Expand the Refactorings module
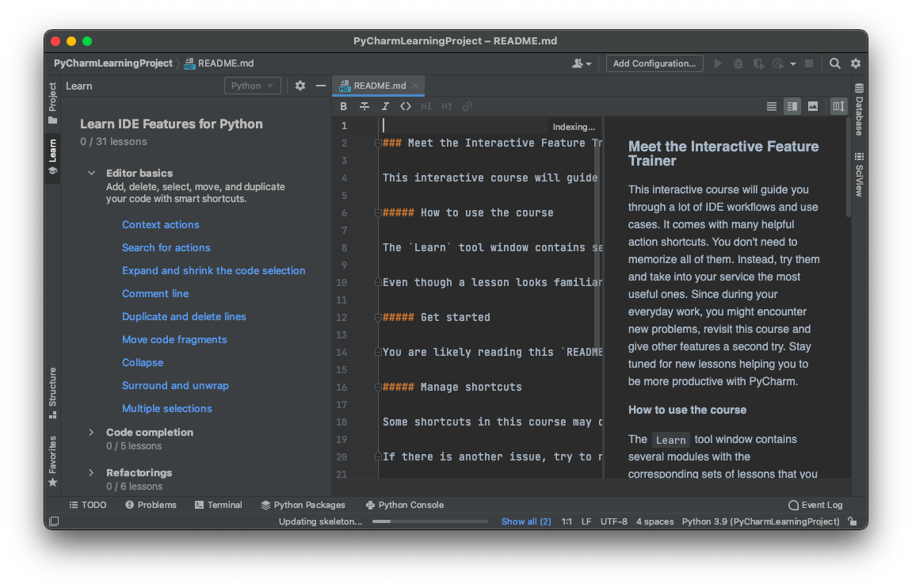 [91, 472]
